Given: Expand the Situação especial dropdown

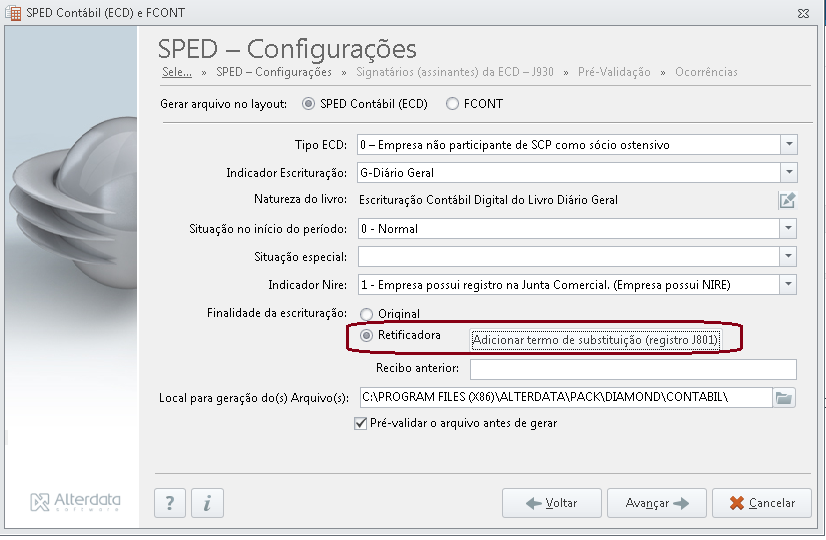Looking at the screenshot, I should tap(788, 257).
